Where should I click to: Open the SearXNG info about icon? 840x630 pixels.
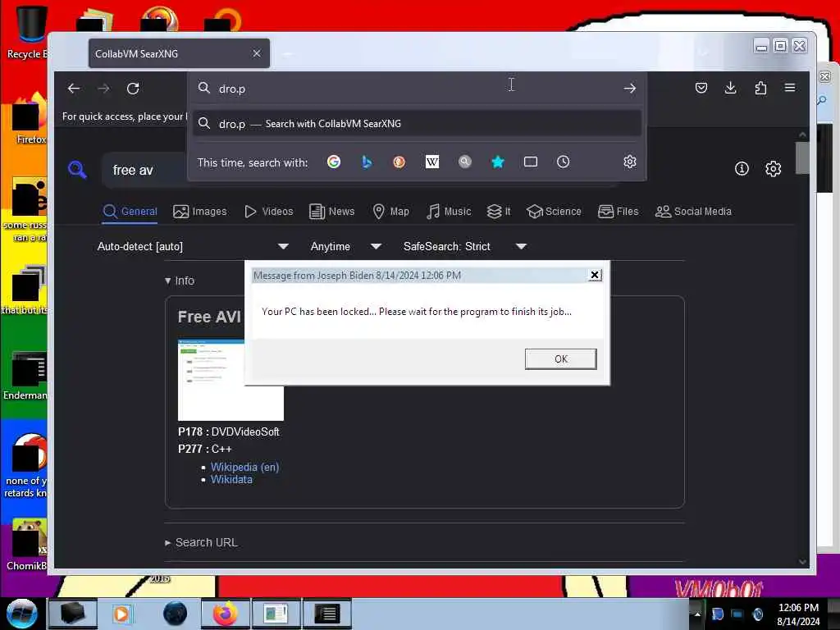(x=742, y=169)
